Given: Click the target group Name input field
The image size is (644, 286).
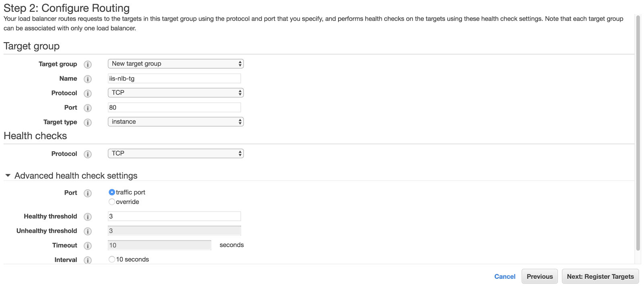Looking at the screenshot, I should pos(174,78).
